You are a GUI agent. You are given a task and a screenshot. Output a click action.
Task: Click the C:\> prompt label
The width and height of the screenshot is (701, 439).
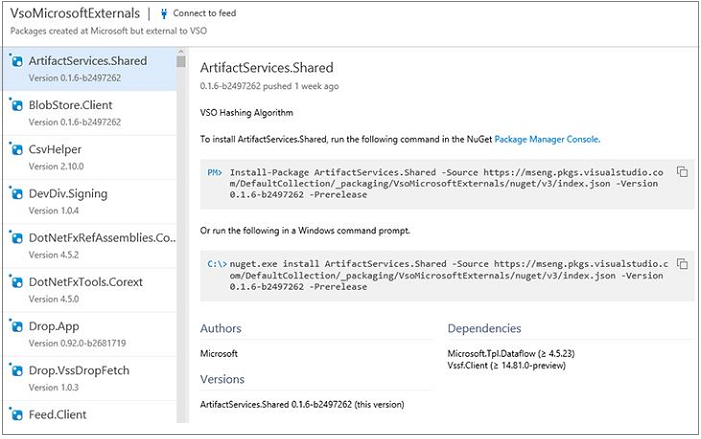tap(217, 264)
